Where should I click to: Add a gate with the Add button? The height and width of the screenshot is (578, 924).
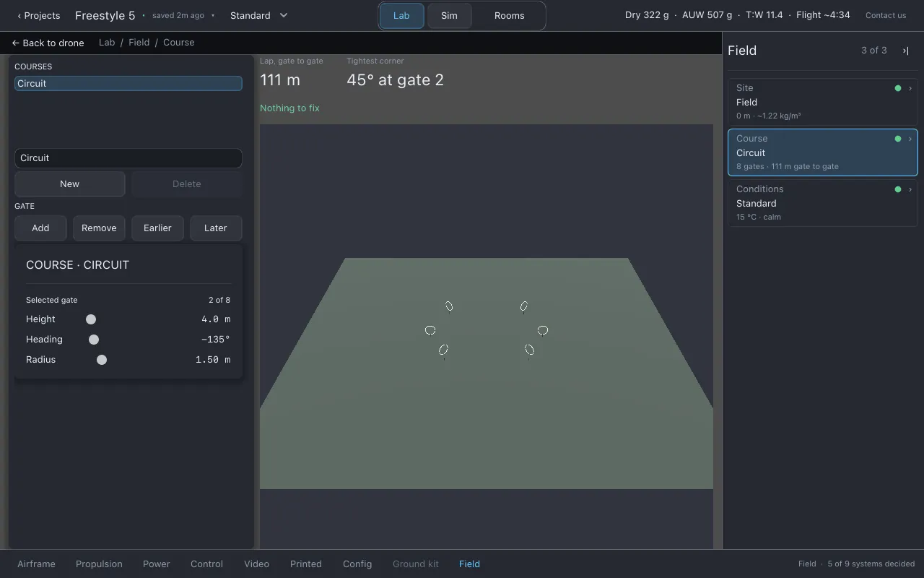point(40,228)
